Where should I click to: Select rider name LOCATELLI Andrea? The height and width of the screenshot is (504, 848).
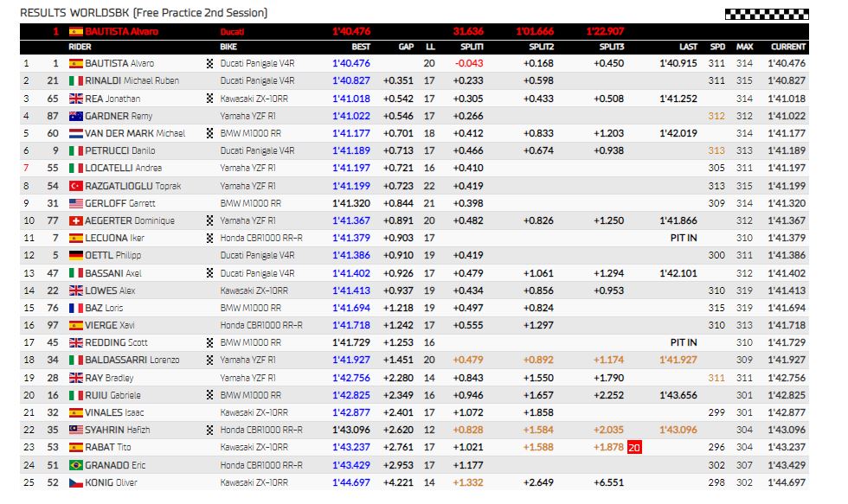pyautogui.click(x=123, y=168)
